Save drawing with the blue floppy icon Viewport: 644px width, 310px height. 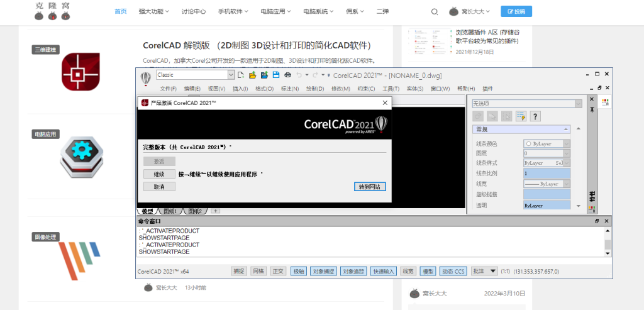pyautogui.click(x=277, y=75)
